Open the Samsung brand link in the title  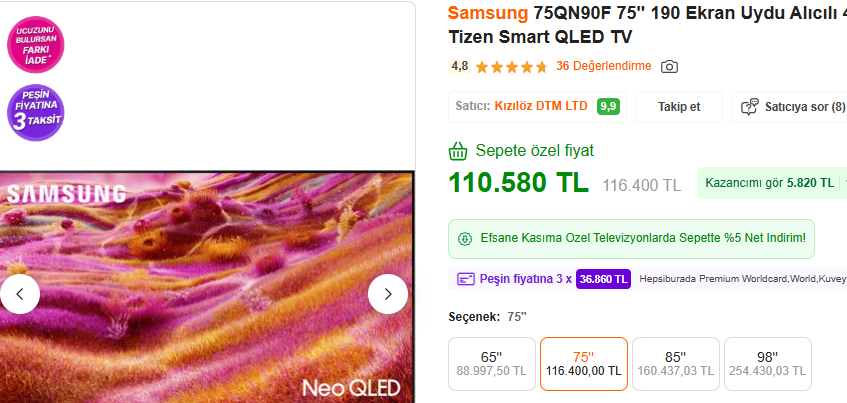pyautogui.click(x=488, y=13)
